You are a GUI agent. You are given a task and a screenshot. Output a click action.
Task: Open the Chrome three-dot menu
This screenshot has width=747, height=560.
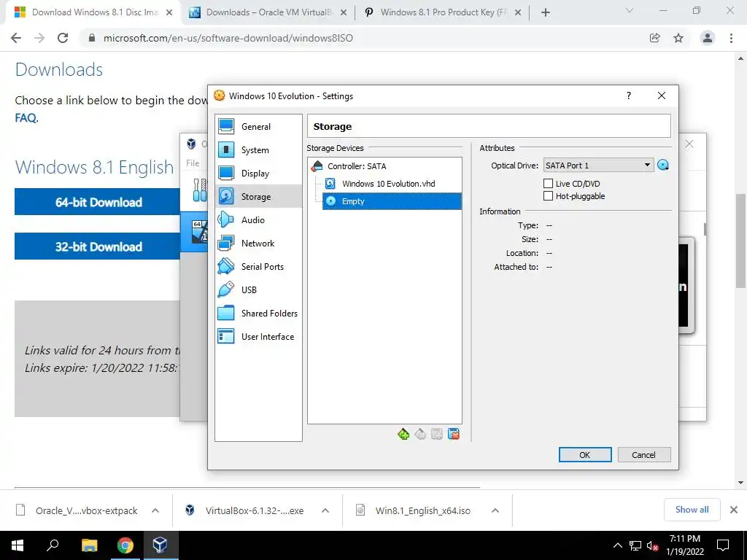coord(731,38)
